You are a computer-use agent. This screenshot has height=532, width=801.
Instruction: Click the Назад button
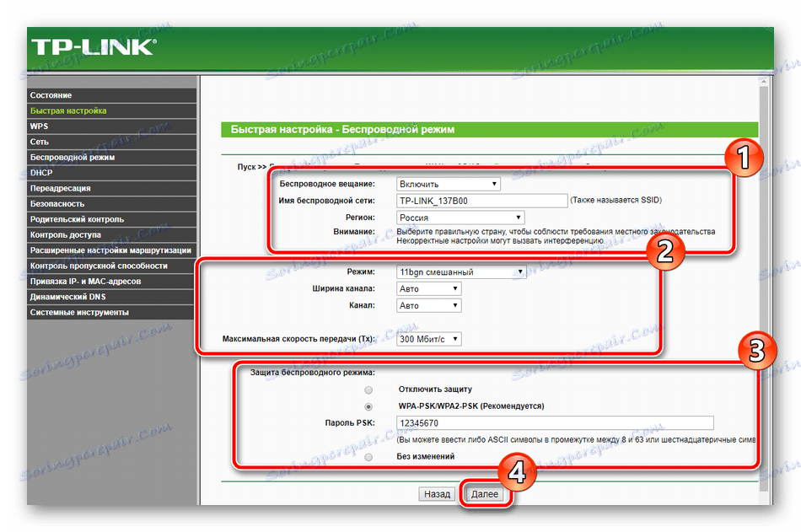[x=437, y=494]
